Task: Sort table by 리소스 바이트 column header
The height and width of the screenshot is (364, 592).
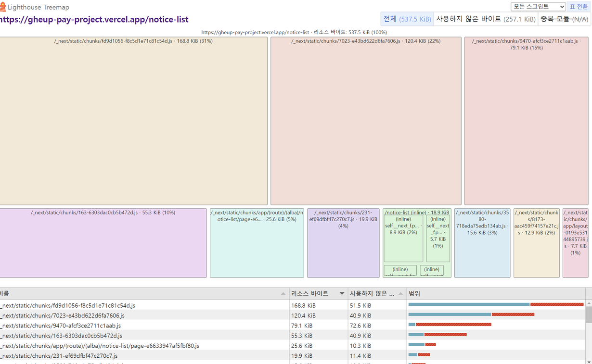Action: (x=319, y=293)
